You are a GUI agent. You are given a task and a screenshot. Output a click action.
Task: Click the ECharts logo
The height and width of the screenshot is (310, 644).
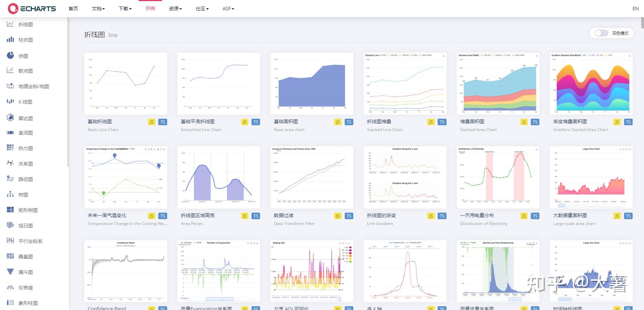(32, 9)
